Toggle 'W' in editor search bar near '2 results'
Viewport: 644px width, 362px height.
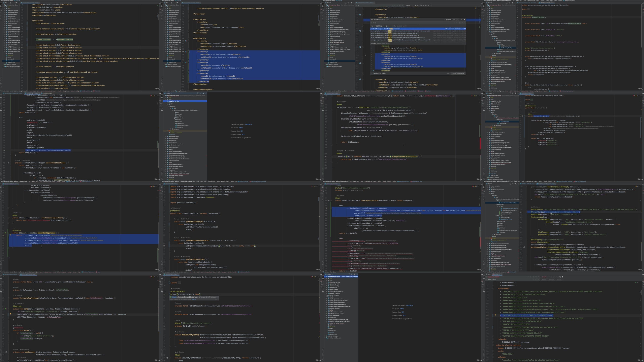click(x=400, y=5)
